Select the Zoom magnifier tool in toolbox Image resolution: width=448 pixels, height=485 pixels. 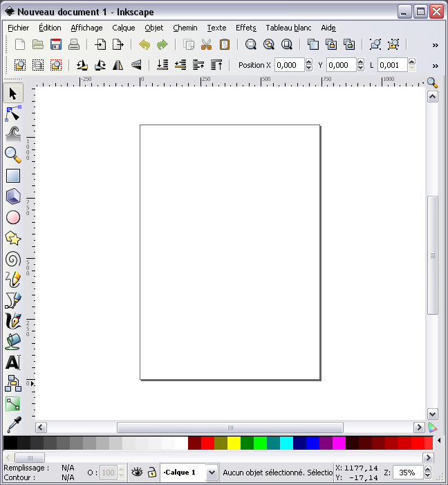pyautogui.click(x=13, y=155)
